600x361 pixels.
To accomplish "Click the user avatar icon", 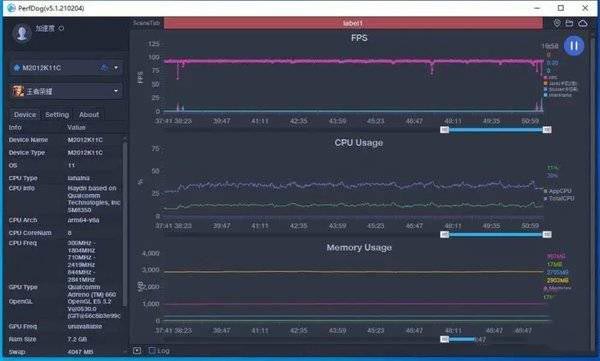I will [x=22, y=33].
